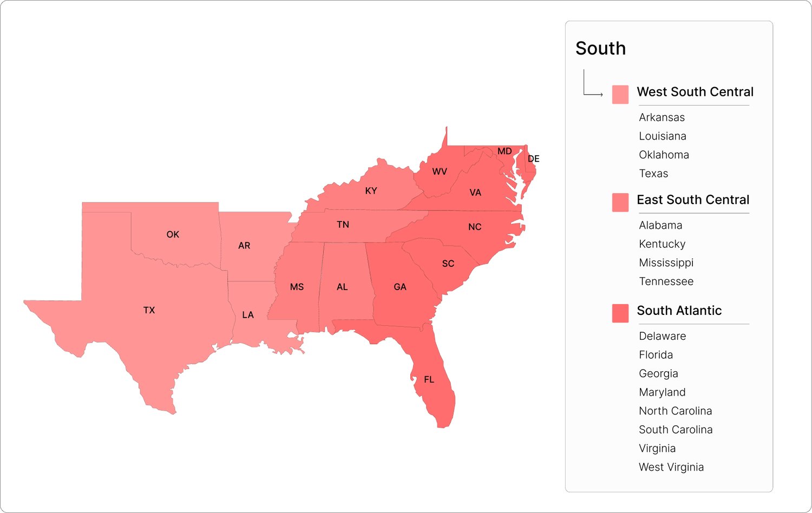Click the East South Central heading
812x513 pixels.
point(693,200)
